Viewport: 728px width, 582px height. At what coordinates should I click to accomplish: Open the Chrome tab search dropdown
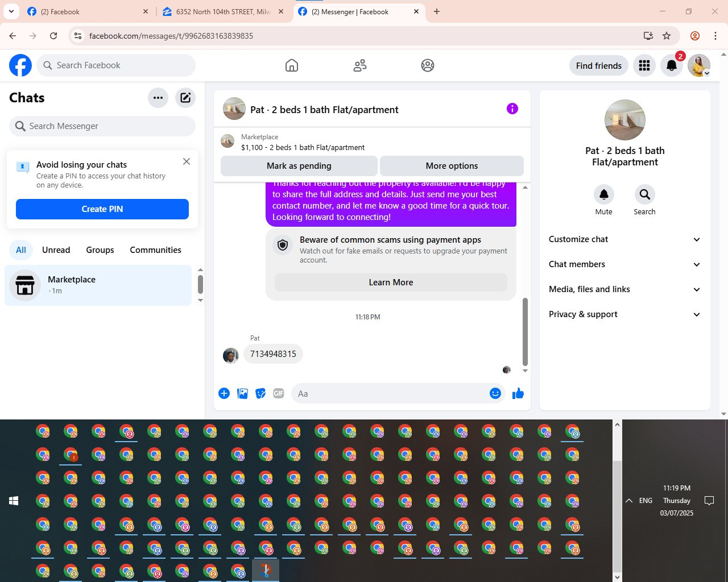click(11, 11)
